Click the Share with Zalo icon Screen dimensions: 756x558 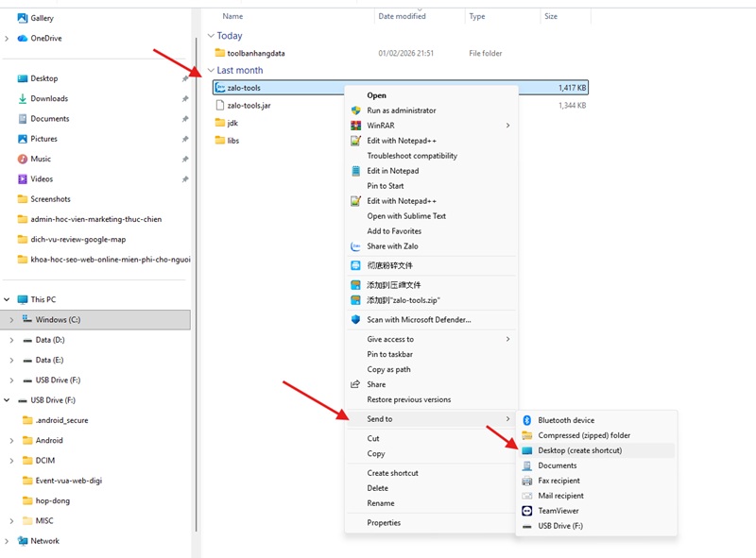(356, 246)
